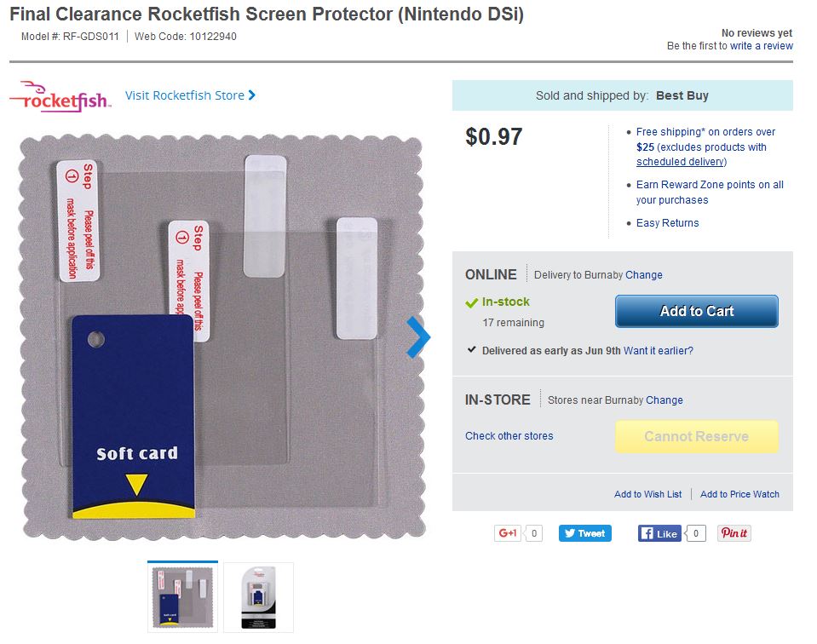Share this product using the Tweet icon
Screen dimensions: 817x644
584,532
